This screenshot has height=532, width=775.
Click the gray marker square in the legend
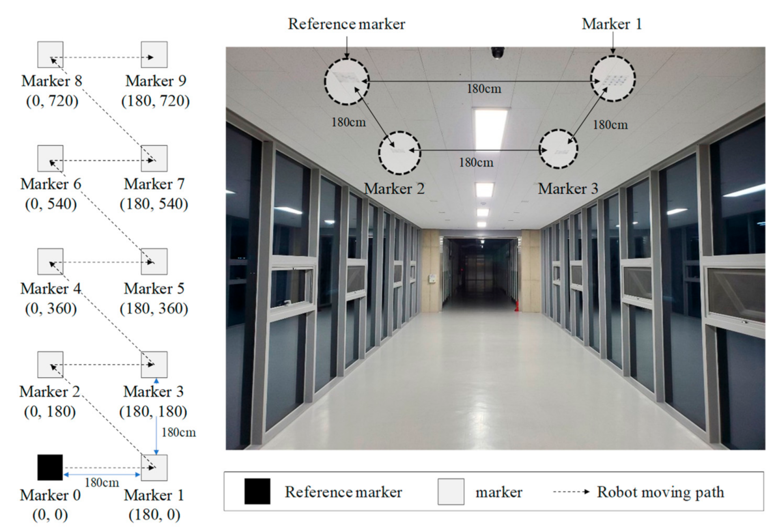[x=451, y=491]
